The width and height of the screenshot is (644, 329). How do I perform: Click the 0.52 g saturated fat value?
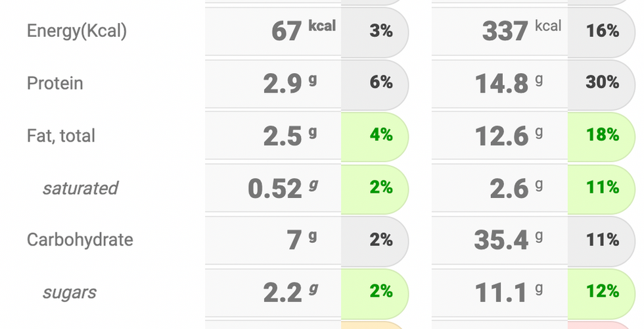click(283, 188)
